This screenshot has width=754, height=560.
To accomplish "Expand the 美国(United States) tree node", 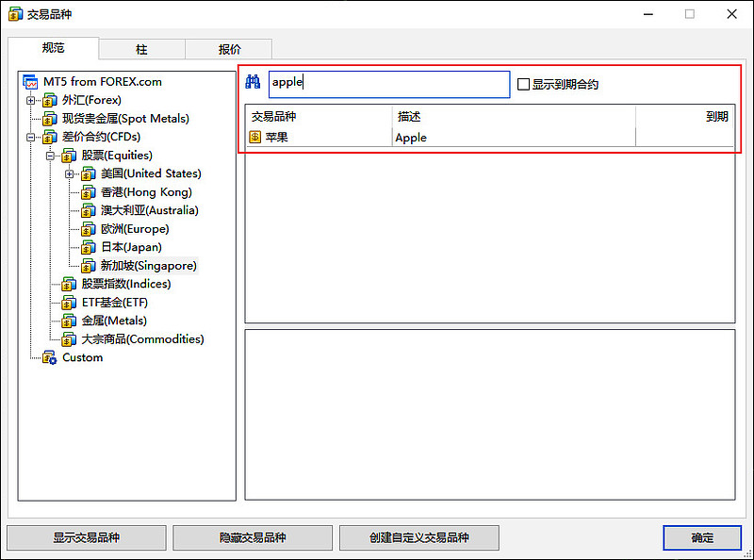I will point(69,174).
